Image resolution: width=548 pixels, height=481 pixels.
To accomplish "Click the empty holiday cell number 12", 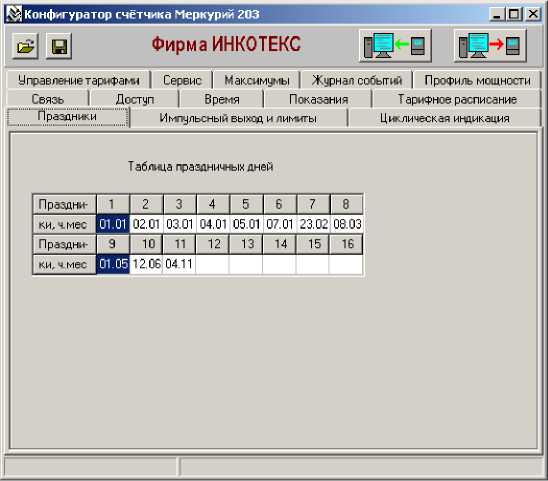I will click(x=212, y=264).
